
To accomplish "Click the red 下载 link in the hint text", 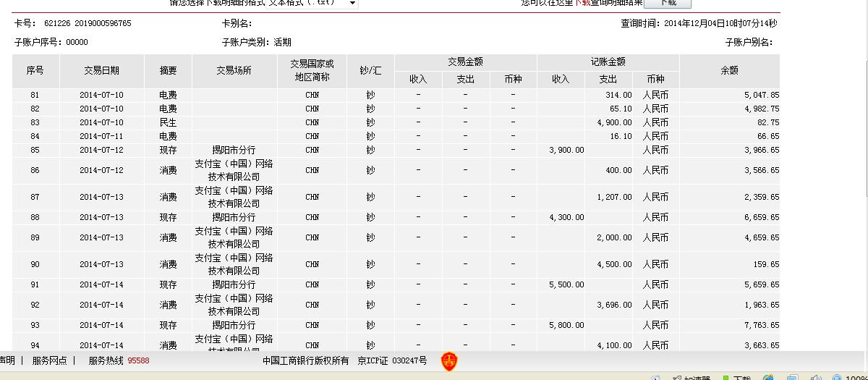I will (x=582, y=3).
